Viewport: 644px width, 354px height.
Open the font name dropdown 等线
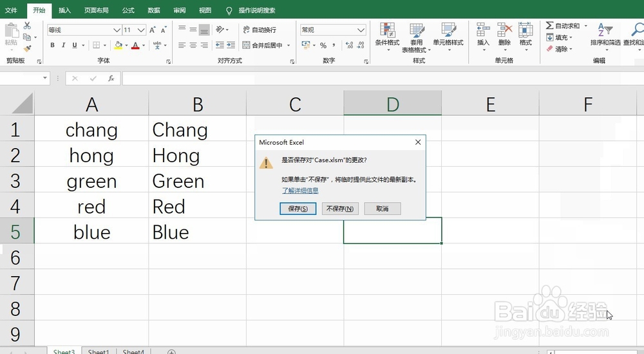[x=117, y=30]
